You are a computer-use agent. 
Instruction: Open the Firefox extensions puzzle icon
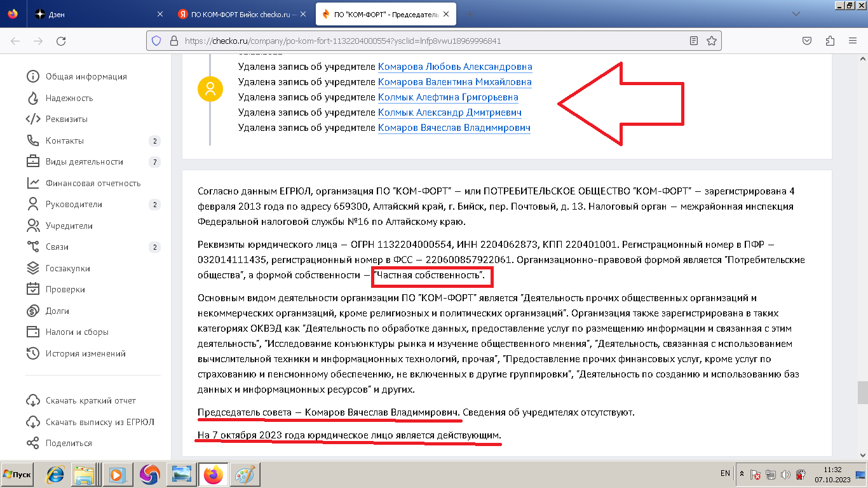pyautogui.click(x=829, y=41)
